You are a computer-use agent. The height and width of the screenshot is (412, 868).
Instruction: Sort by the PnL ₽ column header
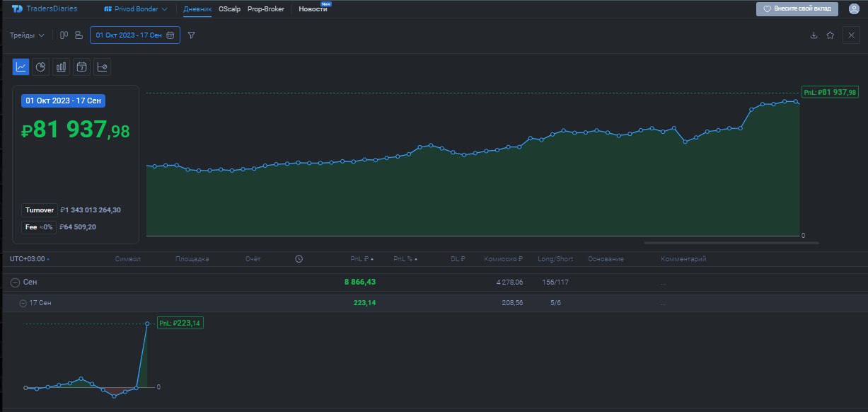(x=361, y=259)
